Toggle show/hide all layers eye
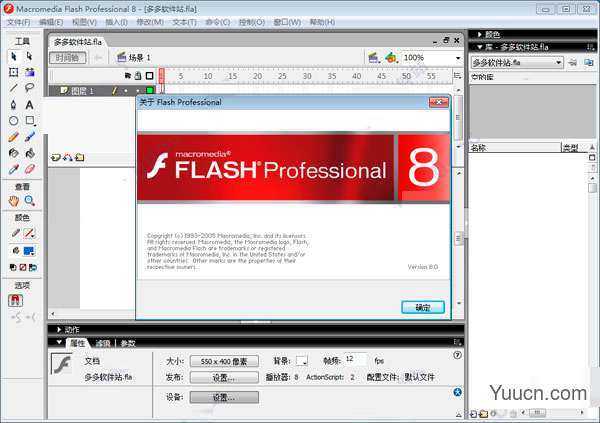Image resolution: width=600 pixels, height=423 pixels. (x=128, y=76)
